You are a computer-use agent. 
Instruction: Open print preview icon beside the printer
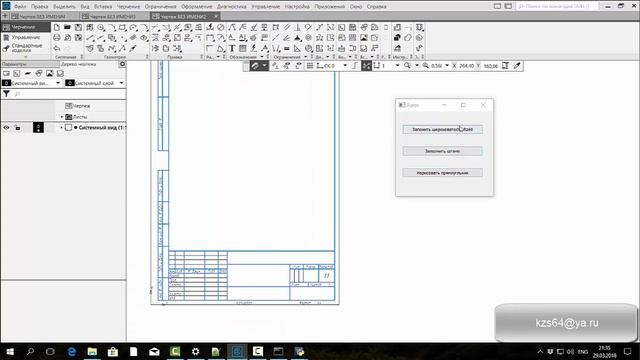67,38
